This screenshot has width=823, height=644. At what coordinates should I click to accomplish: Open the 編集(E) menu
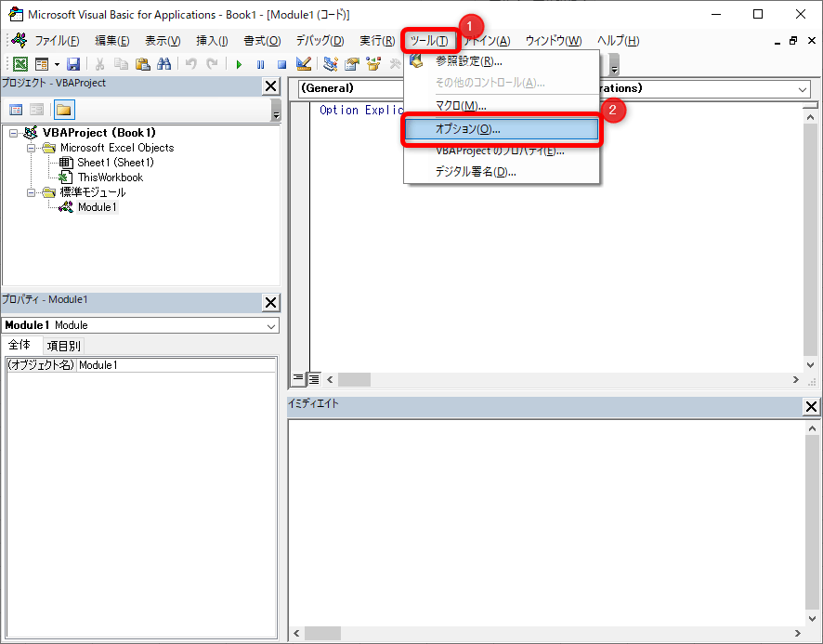111,41
